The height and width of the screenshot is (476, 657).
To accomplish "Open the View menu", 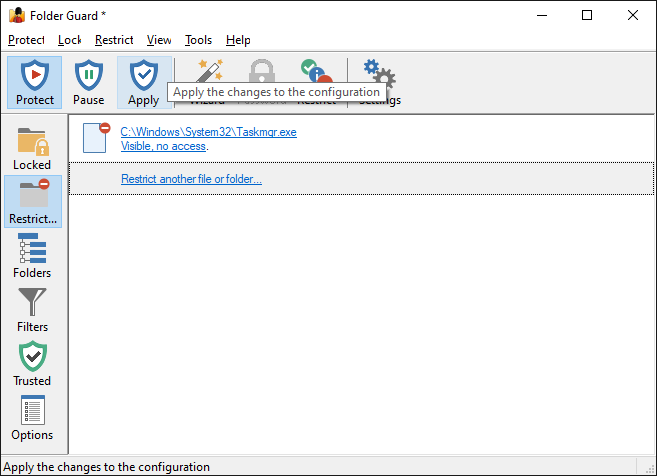I will pos(159,40).
